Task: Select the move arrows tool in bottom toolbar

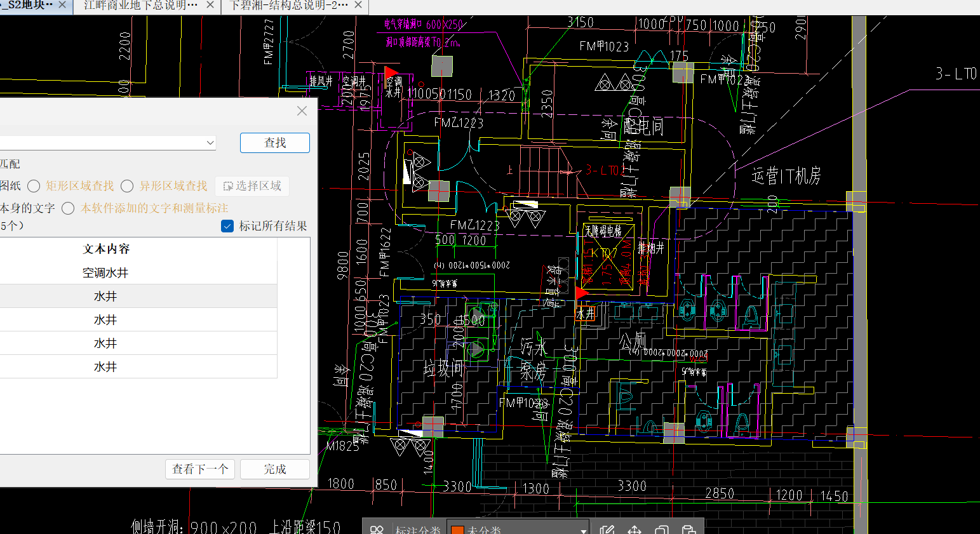Action: coord(634,530)
